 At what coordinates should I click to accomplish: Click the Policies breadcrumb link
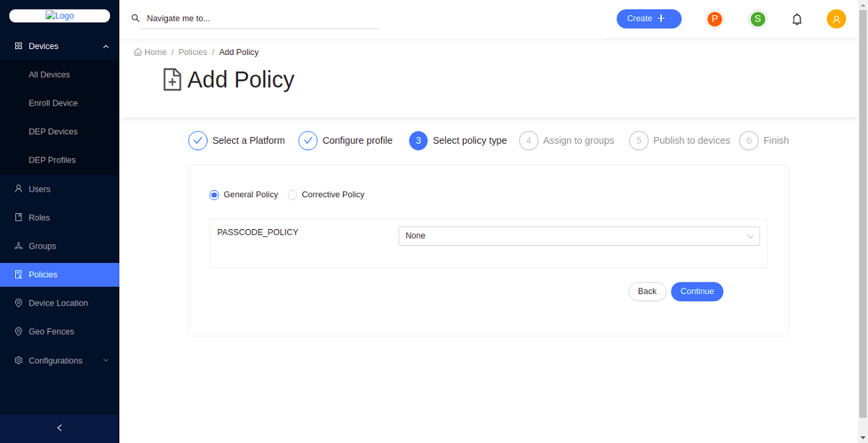tap(192, 53)
